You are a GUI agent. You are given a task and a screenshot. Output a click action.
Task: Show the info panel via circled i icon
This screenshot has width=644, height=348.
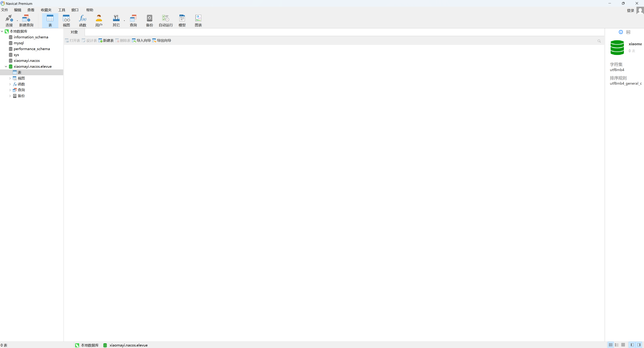pos(621,32)
